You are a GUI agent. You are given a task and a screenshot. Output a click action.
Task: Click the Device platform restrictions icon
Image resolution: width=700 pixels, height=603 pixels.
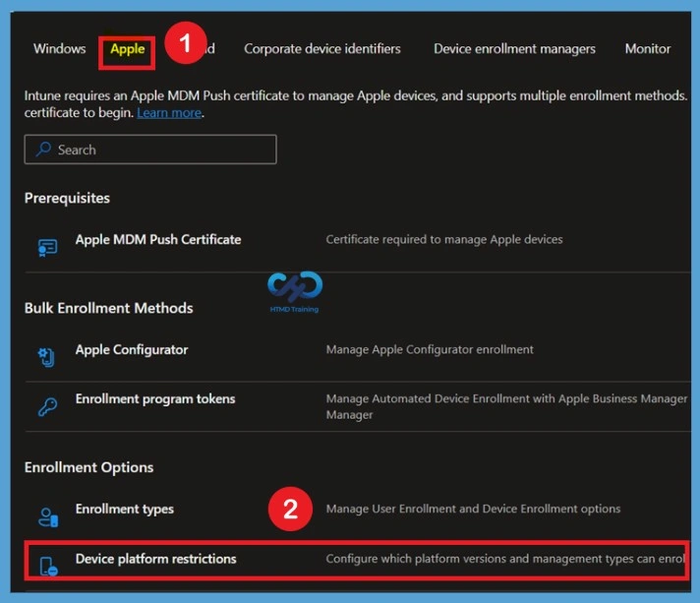[x=48, y=567]
